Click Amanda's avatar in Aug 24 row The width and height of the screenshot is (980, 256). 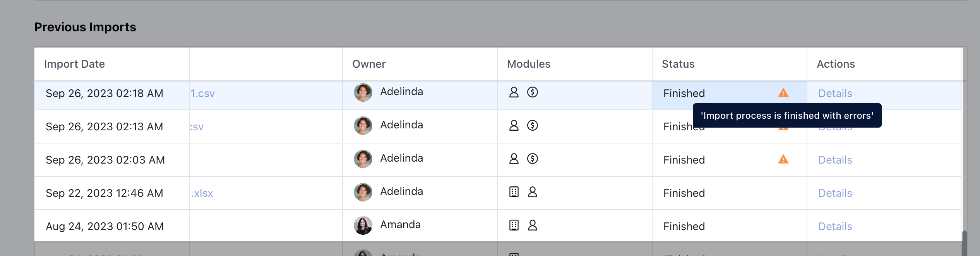click(x=363, y=225)
